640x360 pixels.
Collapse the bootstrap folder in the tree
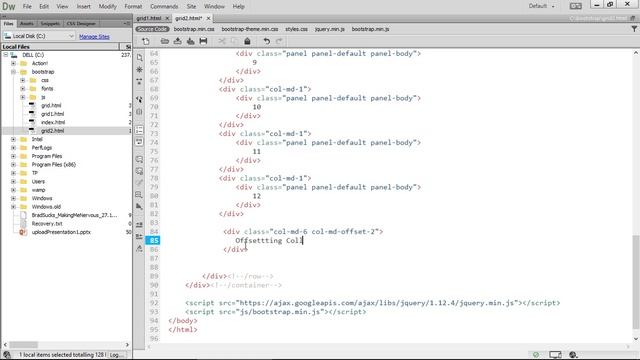pyautogui.click(x=13, y=72)
